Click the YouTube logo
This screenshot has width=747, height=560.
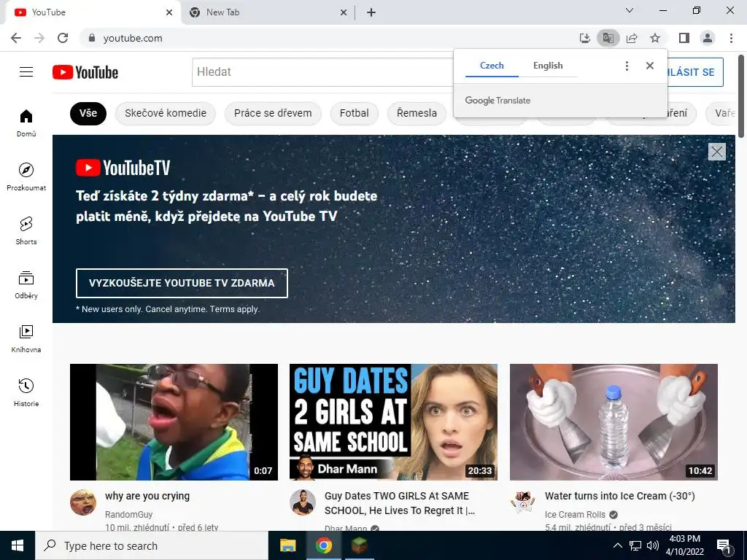pyautogui.click(x=85, y=72)
